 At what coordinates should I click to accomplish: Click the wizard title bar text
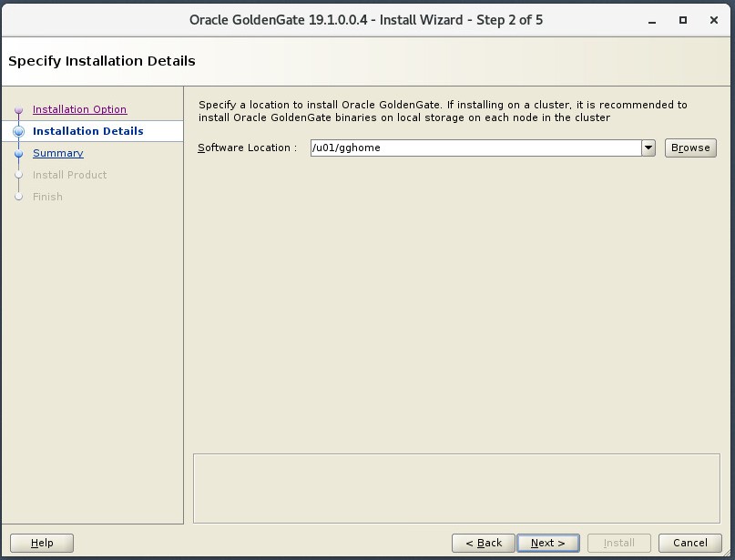coord(366,20)
